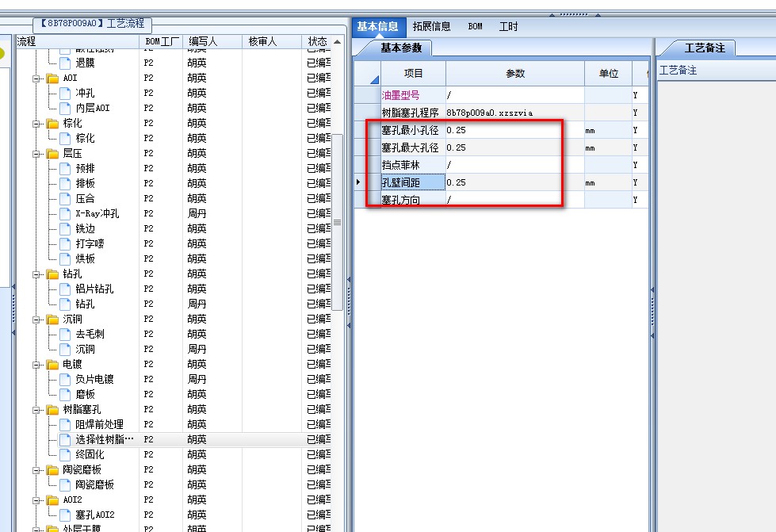
Task: Click the 退膜 document icon
Action: click(65, 63)
